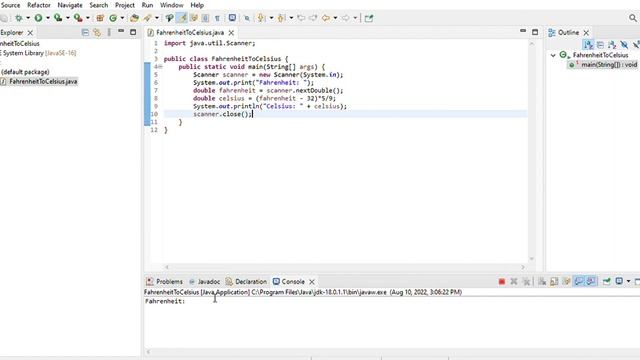Open dropdown arrow next to Coverage icon
This screenshot has height=360, width=640.
67,18
